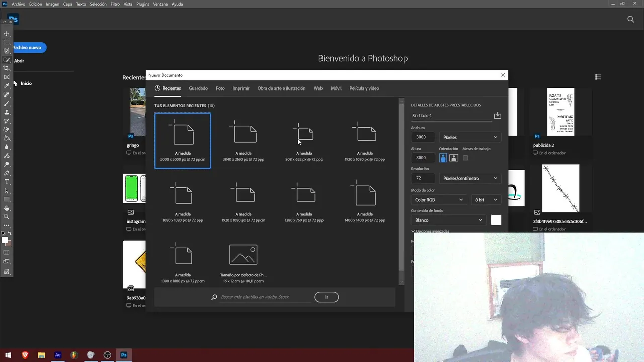Viewport: 644px width, 362px height.
Task: Open File Explorer from the taskbar
Action: pyautogui.click(x=42, y=355)
